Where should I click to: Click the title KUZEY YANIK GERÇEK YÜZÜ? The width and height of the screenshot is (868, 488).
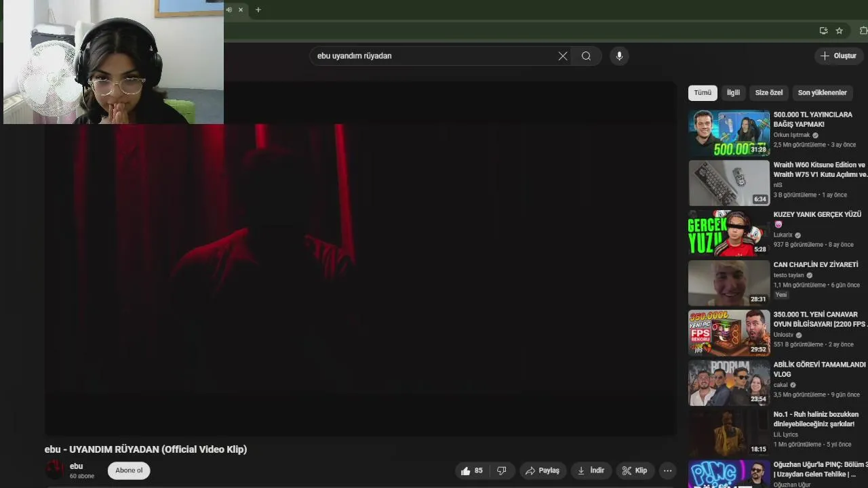(x=817, y=214)
